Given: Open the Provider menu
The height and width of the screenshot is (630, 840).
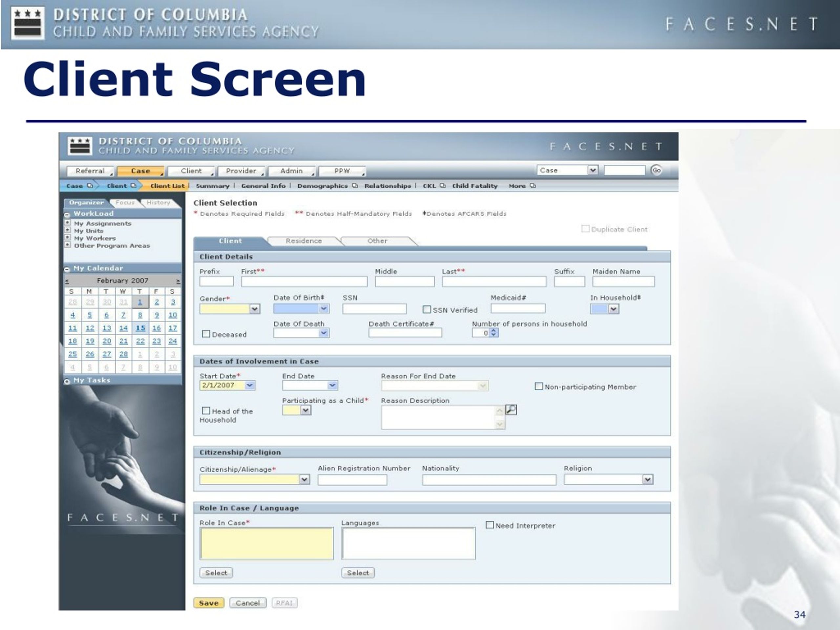Looking at the screenshot, I should point(241,171).
